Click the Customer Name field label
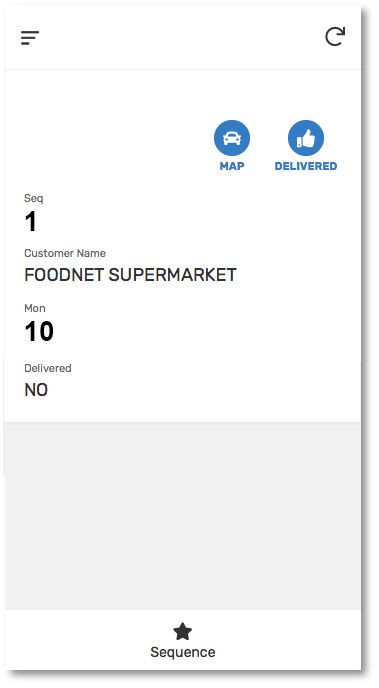This screenshot has height=688, width=379. coord(65,253)
